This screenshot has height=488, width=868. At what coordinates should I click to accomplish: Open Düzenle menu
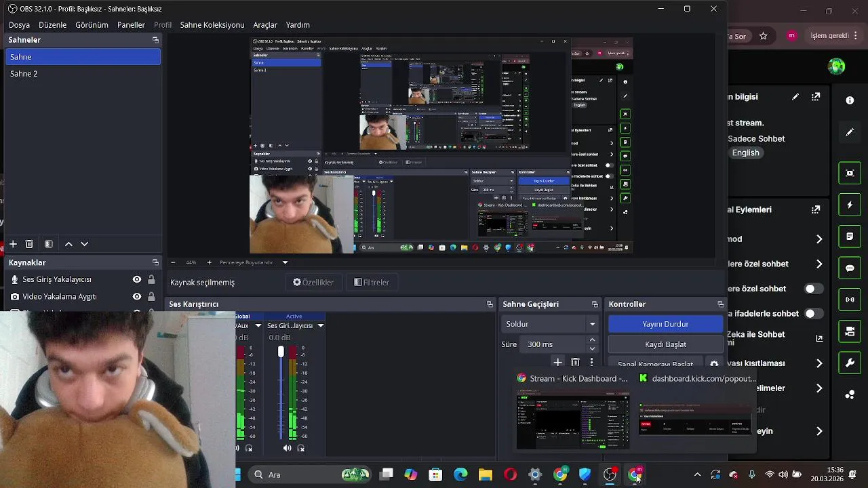click(x=52, y=25)
